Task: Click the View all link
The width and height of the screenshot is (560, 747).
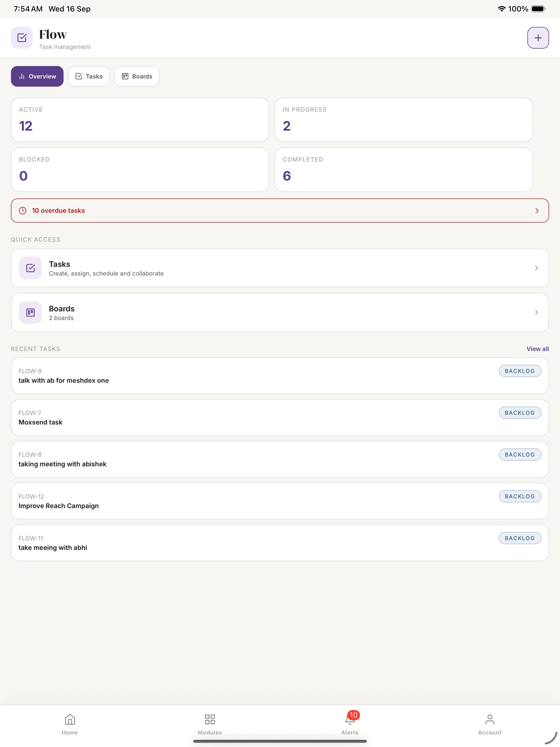Action: point(537,349)
